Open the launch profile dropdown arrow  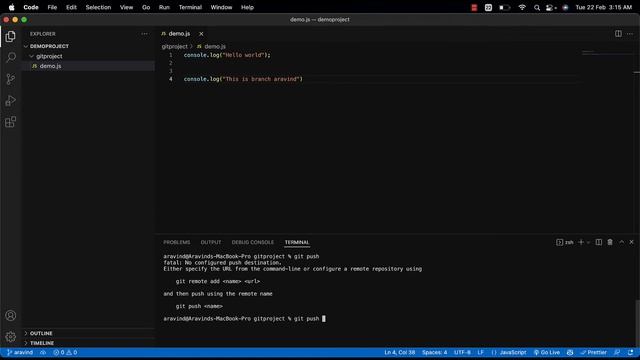pos(588,242)
